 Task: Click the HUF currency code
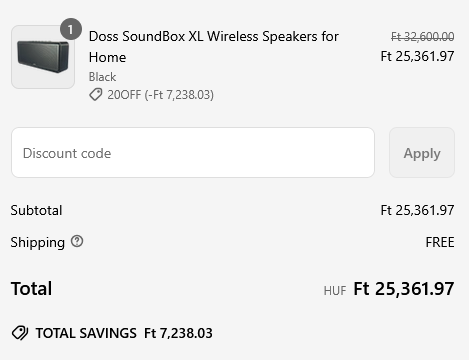335,291
